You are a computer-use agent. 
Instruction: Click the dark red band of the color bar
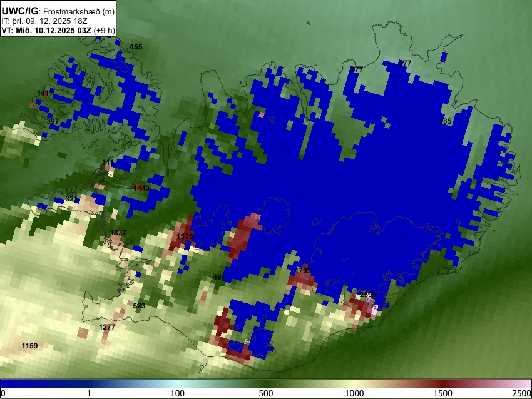point(443,383)
